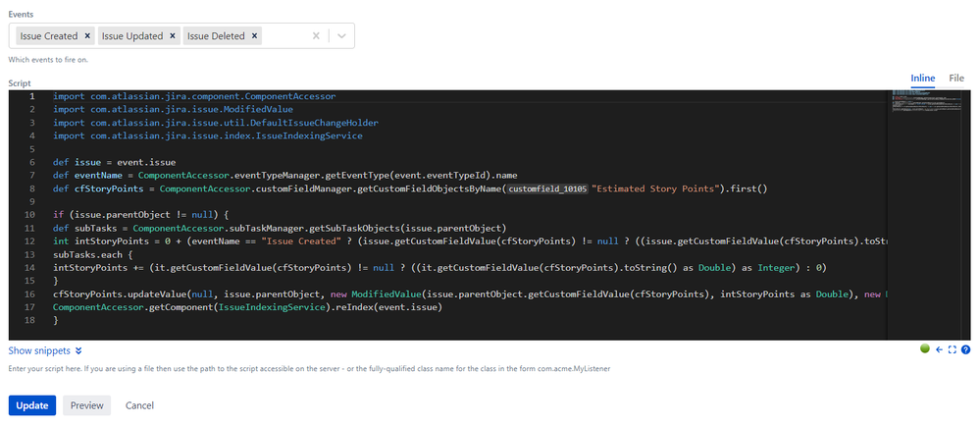
Task: Click the Issue Deleted tag label
Action: pyautogui.click(x=216, y=35)
